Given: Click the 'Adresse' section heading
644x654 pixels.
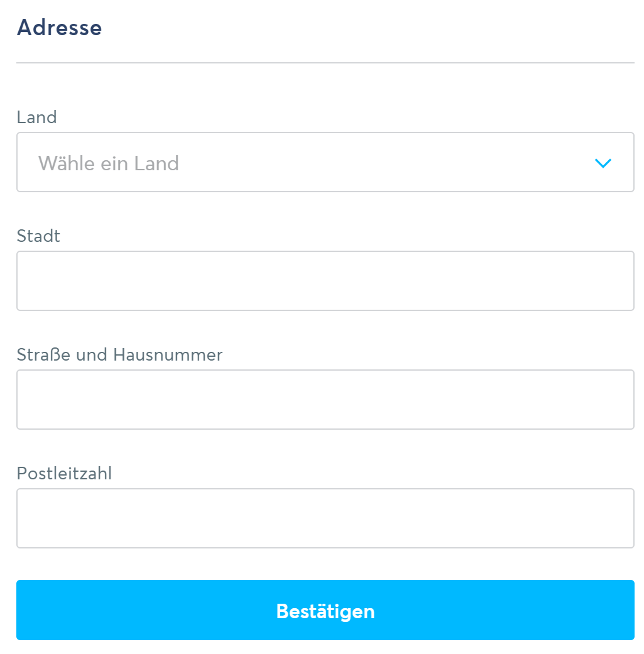Looking at the screenshot, I should (59, 28).
